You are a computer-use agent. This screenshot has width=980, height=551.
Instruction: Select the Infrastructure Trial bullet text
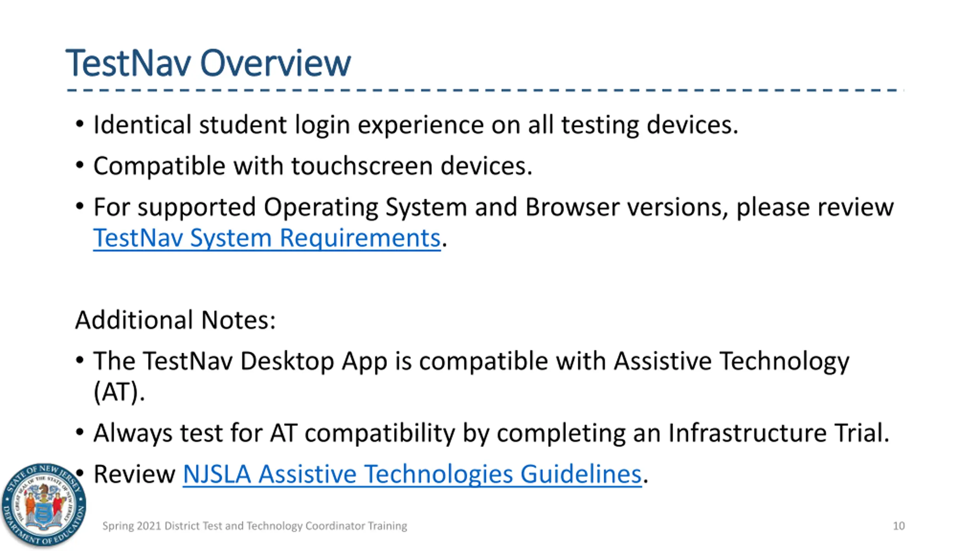click(491, 433)
